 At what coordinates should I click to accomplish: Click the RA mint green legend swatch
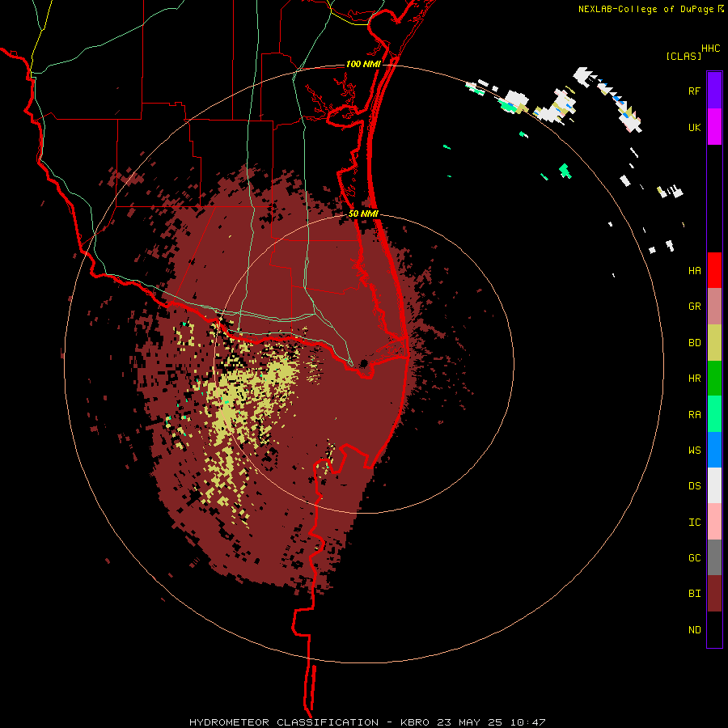(714, 414)
